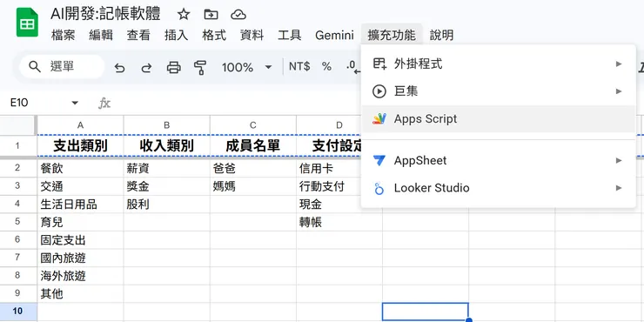Screen dimensions: 644x322
Task: Apply percent format
Action: coord(326,66)
